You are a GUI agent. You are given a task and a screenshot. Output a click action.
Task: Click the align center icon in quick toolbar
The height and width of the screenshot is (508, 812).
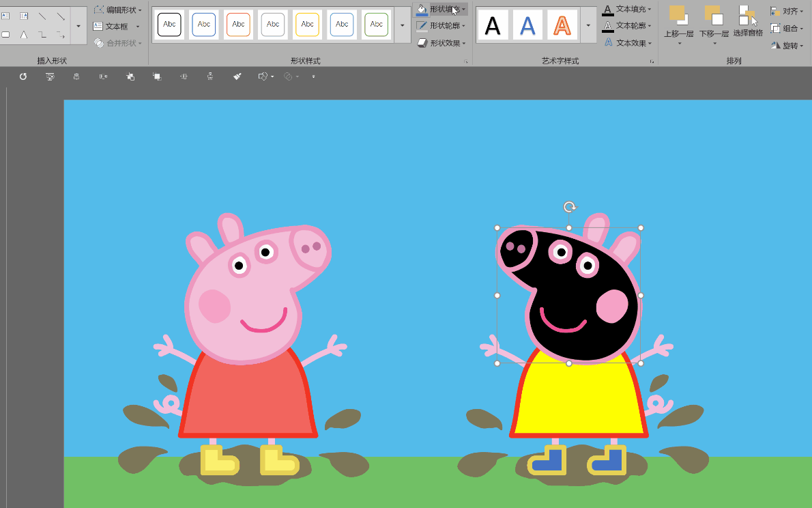point(76,76)
